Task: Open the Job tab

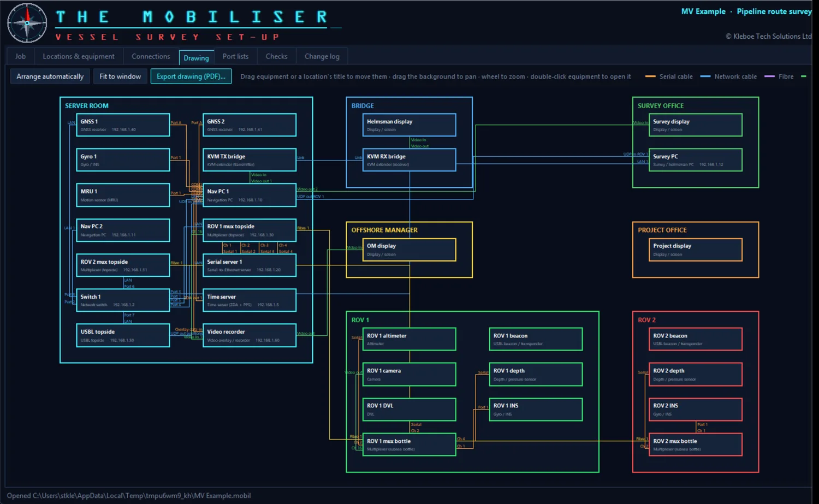Action: pyautogui.click(x=21, y=56)
